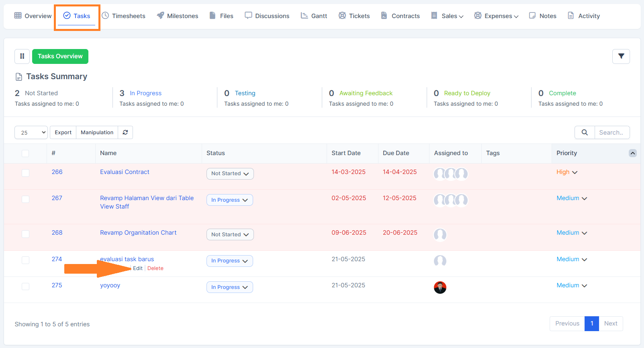
Task: Click into the Search field
Action: (611, 132)
